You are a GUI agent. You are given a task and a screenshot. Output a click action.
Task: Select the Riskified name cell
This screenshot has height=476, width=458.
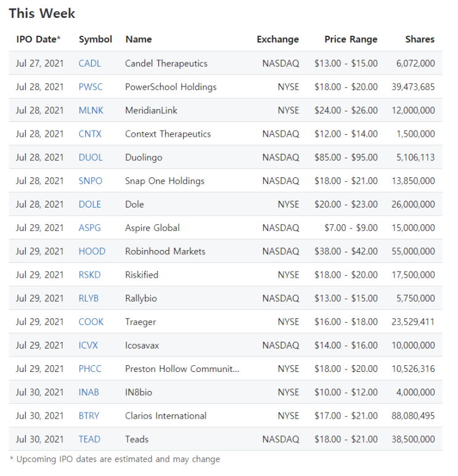coord(142,275)
